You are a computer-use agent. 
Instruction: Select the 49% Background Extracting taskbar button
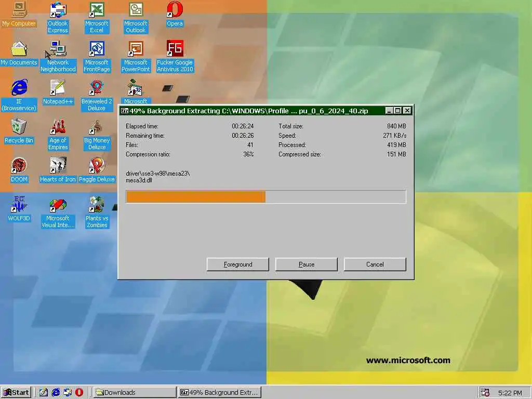(220, 392)
